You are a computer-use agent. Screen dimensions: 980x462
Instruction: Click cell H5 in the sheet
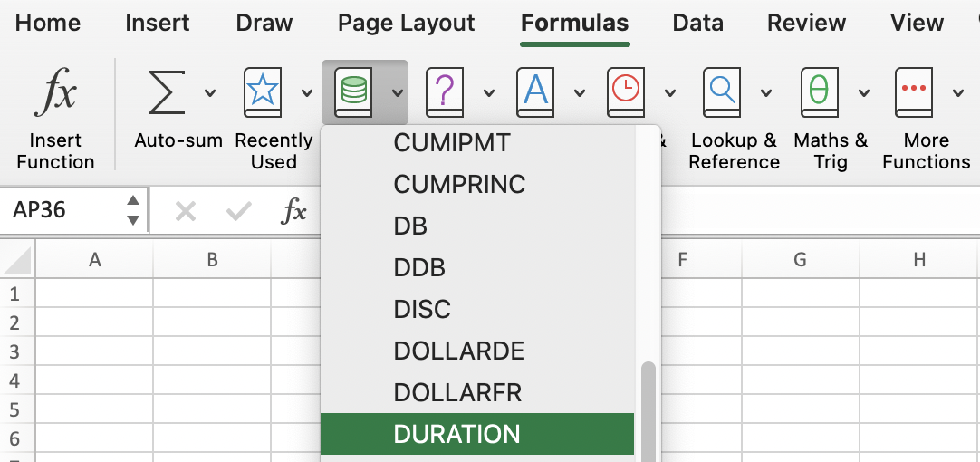pos(919,409)
